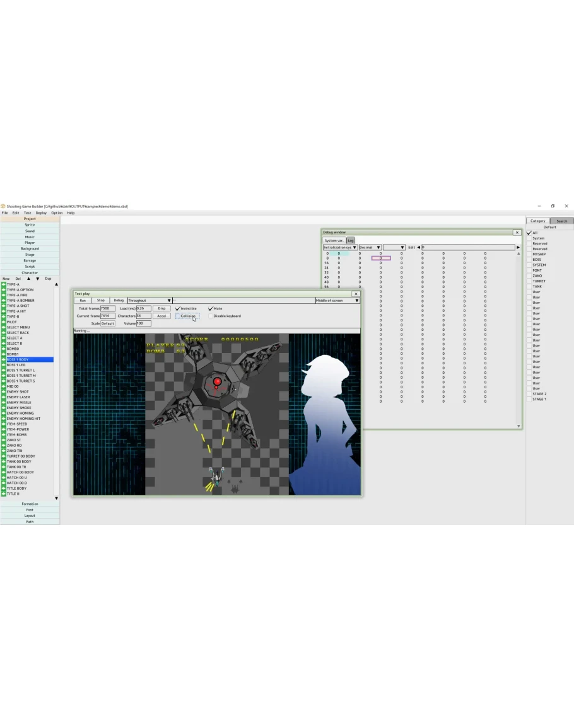Image resolution: width=574 pixels, height=728 pixels.
Task: Open the Deploy menu
Action: 41,213
